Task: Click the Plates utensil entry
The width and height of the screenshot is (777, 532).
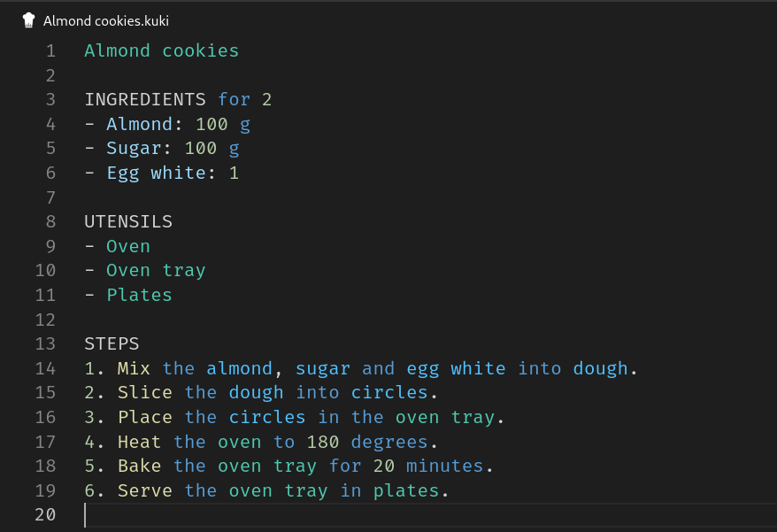Action: [x=139, y=295]
